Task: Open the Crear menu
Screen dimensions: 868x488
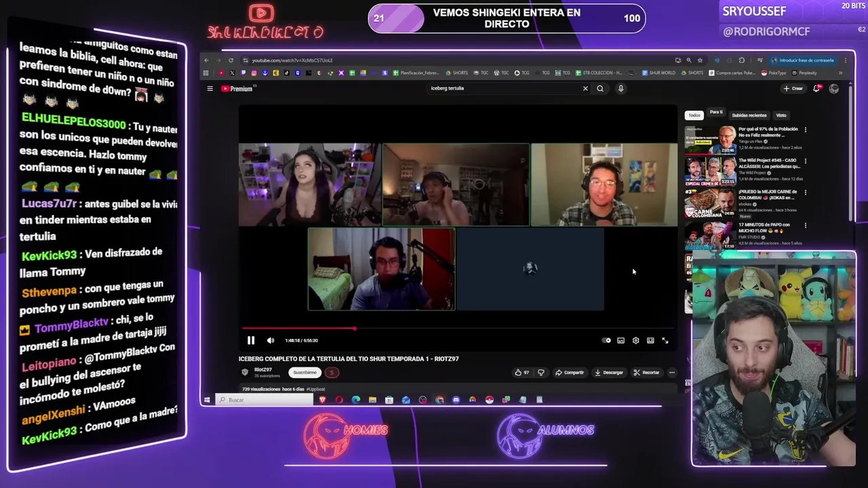Action: pyautogui.click(x=793, y=88)
